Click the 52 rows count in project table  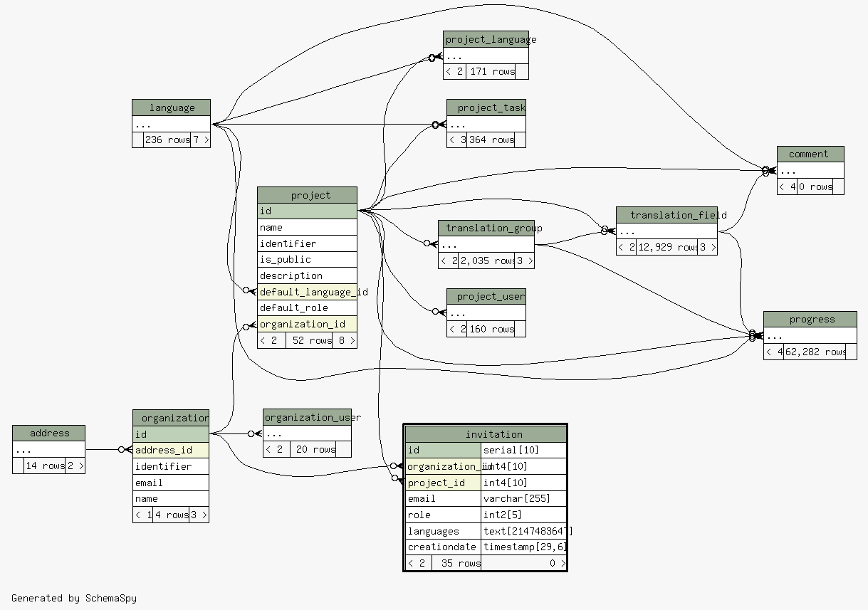[x=308, y=341]
